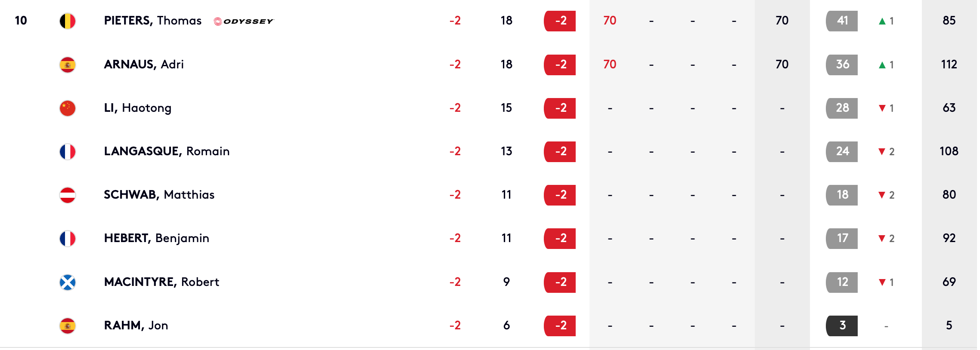
Task: Click red down arrow in Schwab row
Action: click(882, 195)
